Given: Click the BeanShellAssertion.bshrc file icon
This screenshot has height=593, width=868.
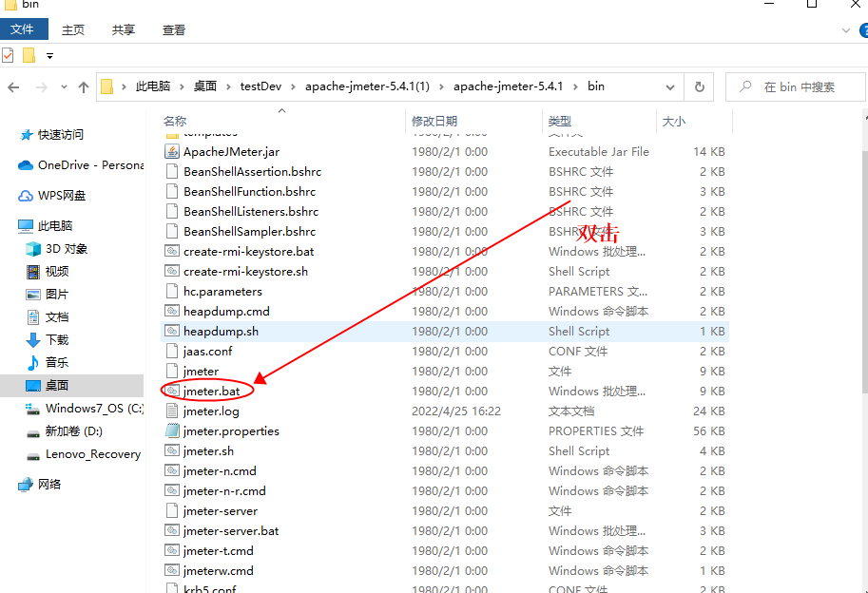Looking at the screenshot, I should [172, 171].
